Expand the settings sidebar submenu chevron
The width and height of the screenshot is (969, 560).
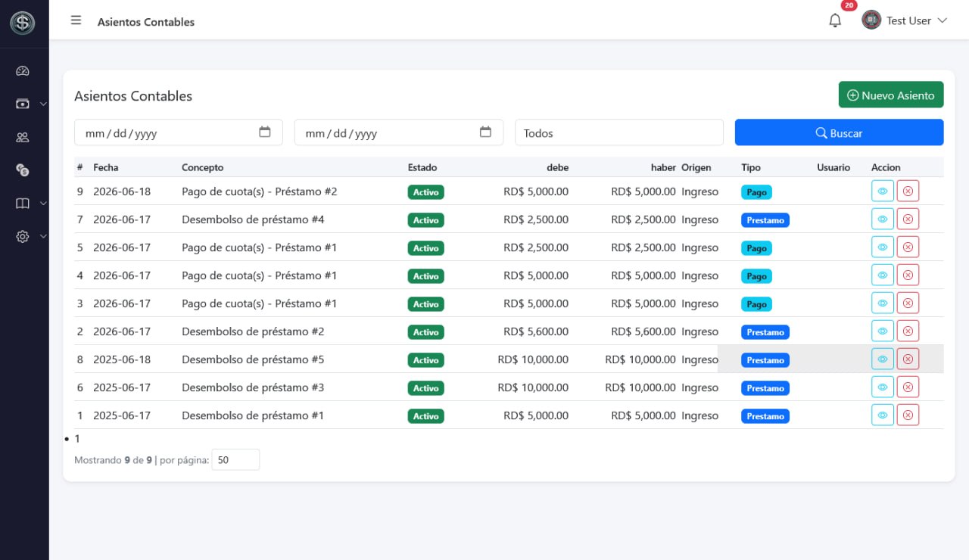pos(43,237)
